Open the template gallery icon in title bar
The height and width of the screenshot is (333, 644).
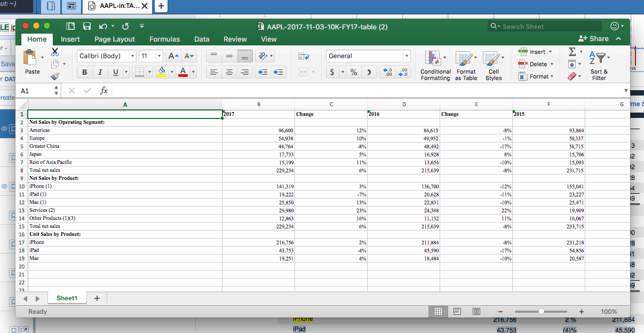70,26
